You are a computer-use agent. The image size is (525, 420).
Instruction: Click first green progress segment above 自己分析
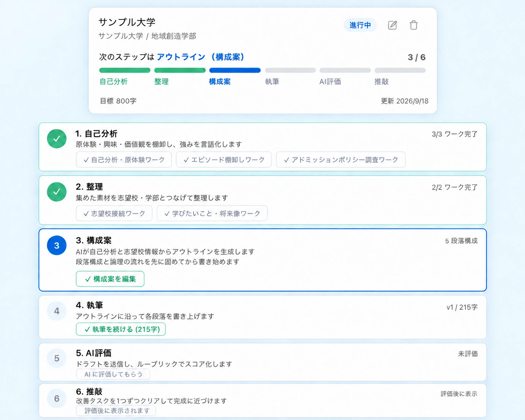[x=125, y=70]
